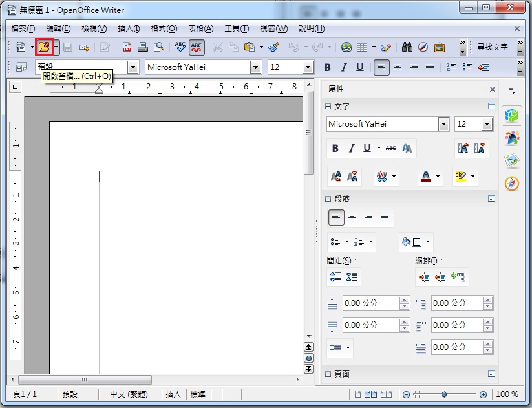This screenshot has height=408, width=532.
Task: Open the Styles and Formatting toolbar icon
Action: click(21, 67)
